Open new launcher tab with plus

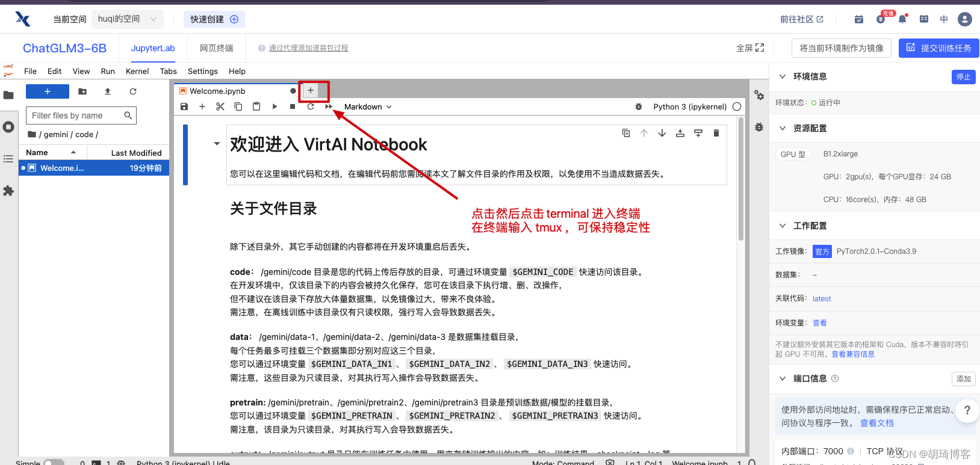[311, 91]
